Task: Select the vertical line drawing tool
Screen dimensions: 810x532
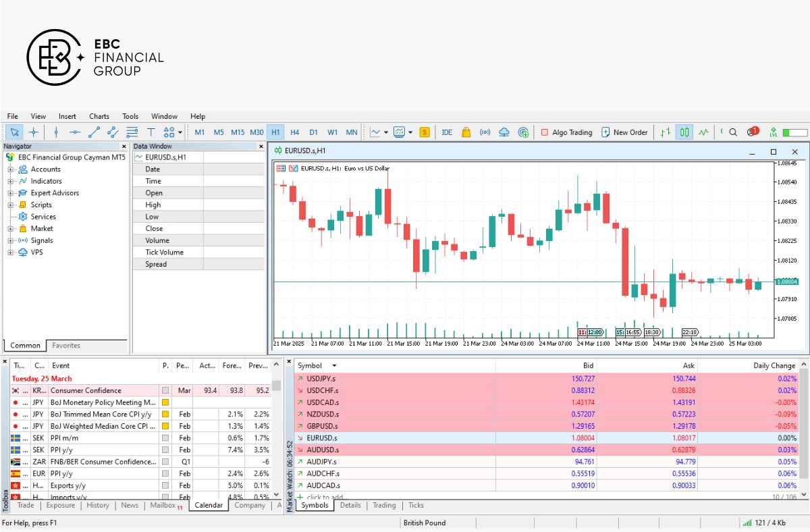Action: click(x=56, y=132)
